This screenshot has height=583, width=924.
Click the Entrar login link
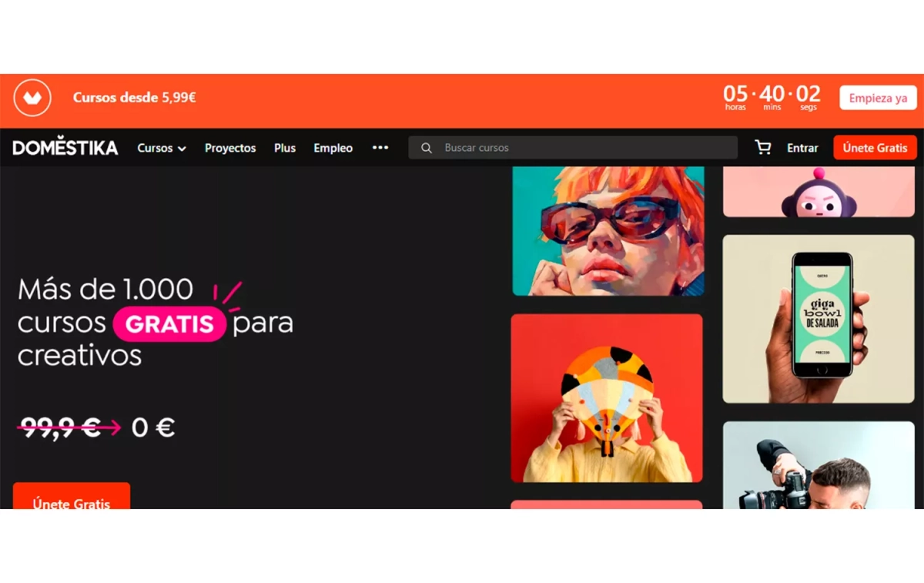click(x=802, y=148)
